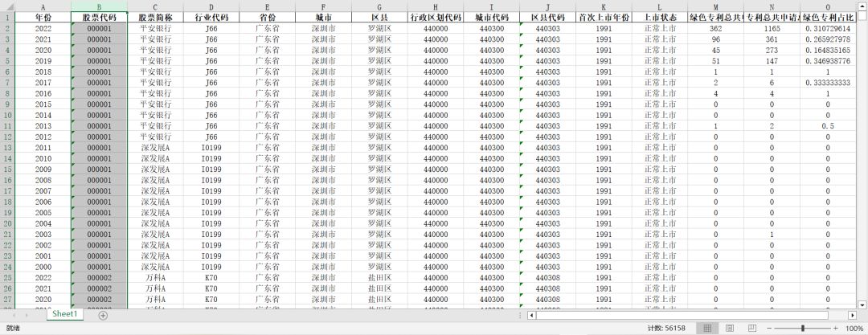868x335 pixels.
Task: Select column L header
Action: (659, 7)
